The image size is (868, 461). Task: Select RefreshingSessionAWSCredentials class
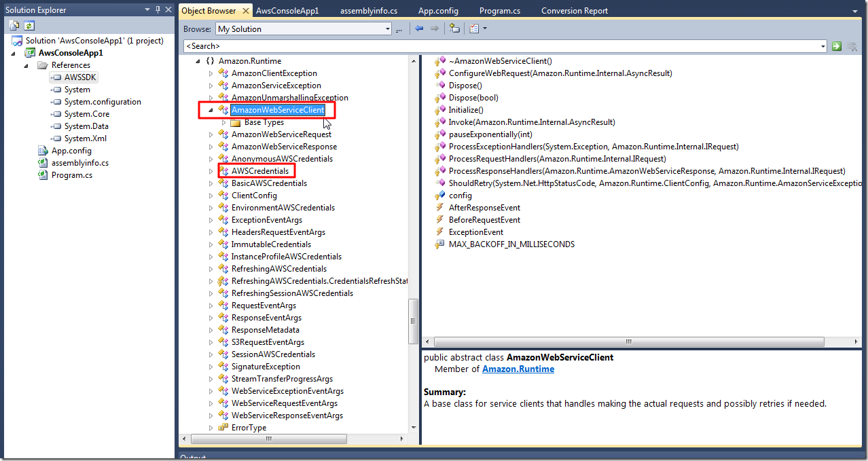point(292,293)
